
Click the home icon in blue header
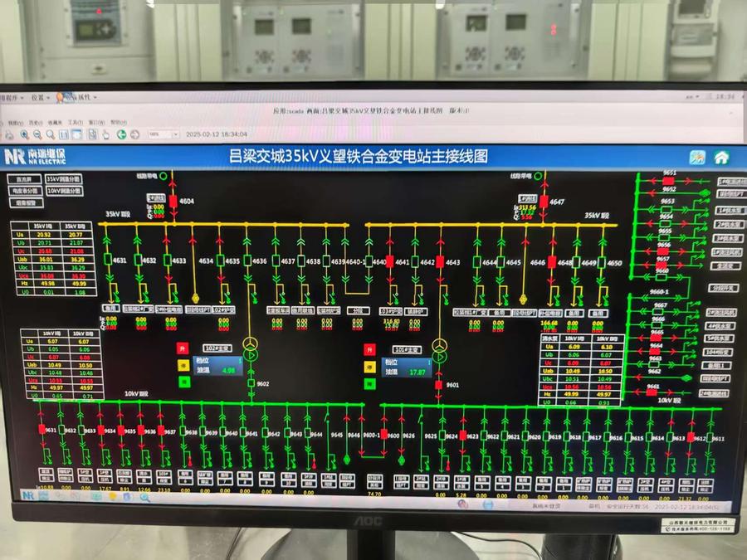click(x=721, y=157)
